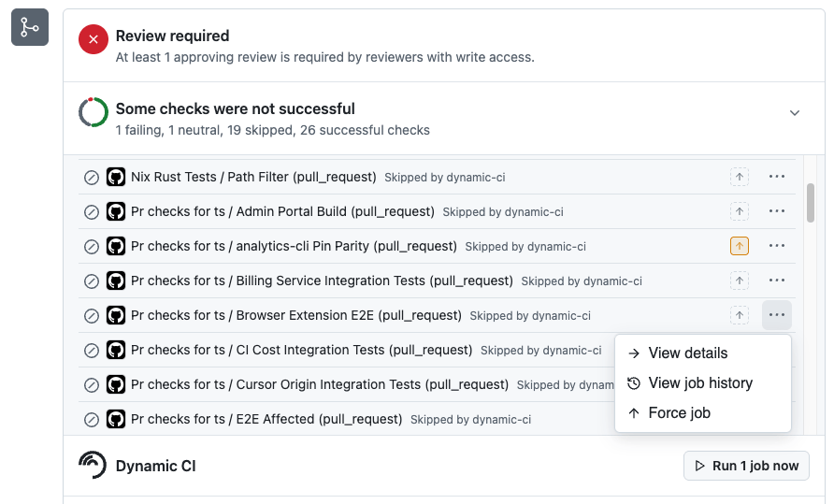Open Billing Service Integration Tests check link
The height and width of the screenshot is (504, 834).
(x=322, y=281)
